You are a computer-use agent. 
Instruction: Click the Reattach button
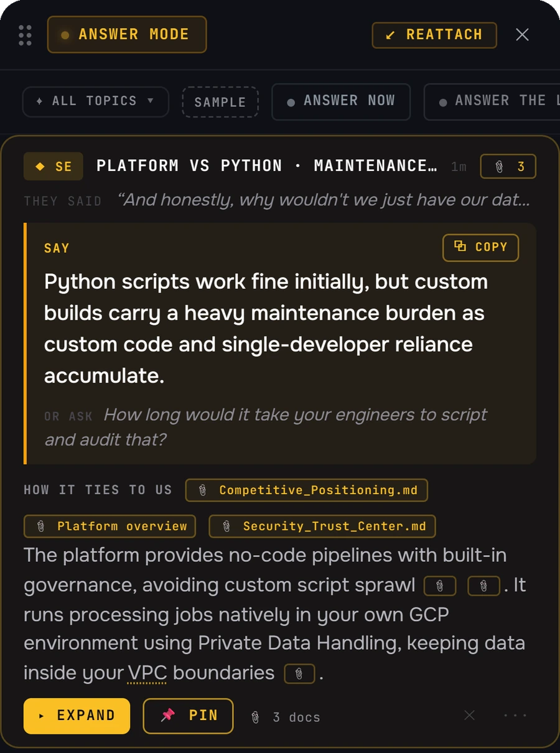pyautogui.click(x=434, y=35)
